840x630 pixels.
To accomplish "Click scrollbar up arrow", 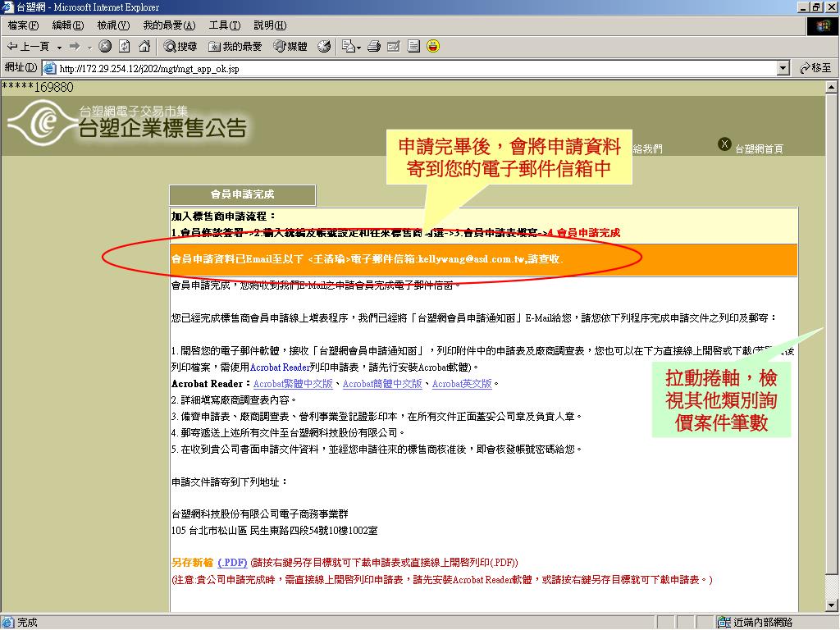I will [831, 86].
